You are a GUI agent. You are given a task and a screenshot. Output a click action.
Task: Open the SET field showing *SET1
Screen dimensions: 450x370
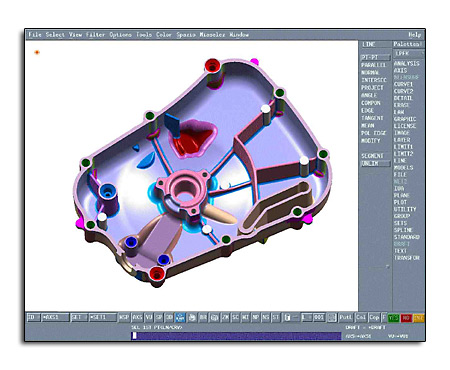click(x=103, y=317)
